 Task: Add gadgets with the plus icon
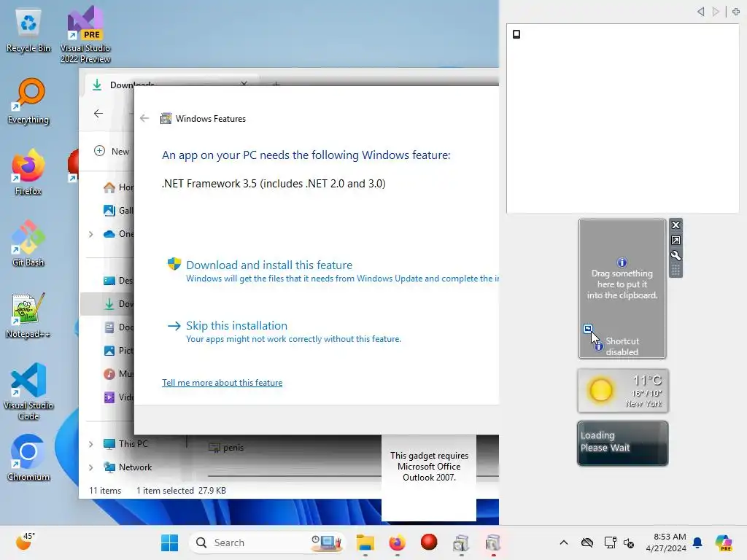[x=736, y=12]
